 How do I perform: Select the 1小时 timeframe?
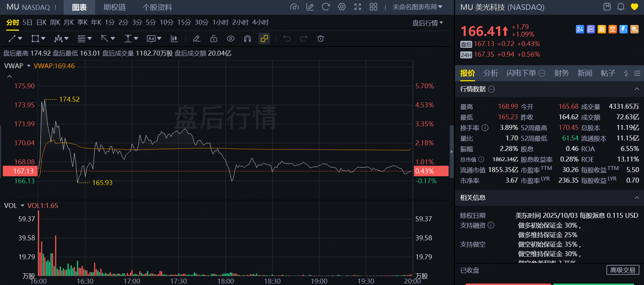pyautogui.click(x=220, y=23)
